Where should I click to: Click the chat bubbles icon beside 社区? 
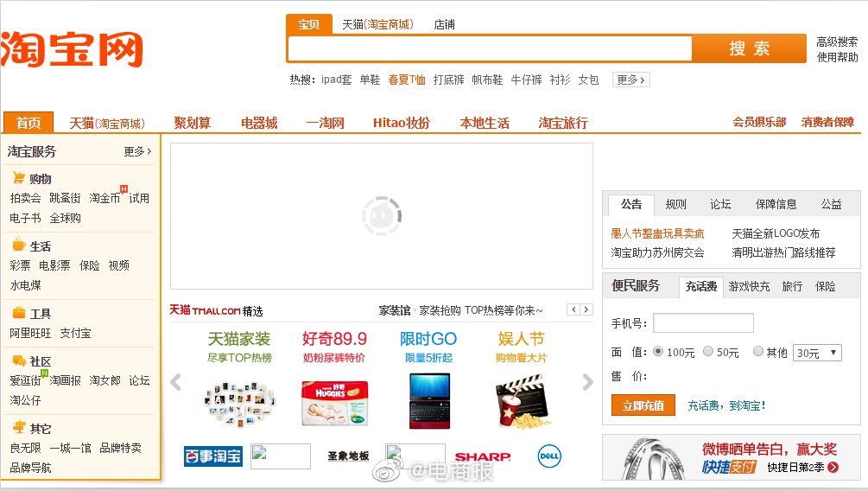(x=19, y=360)
